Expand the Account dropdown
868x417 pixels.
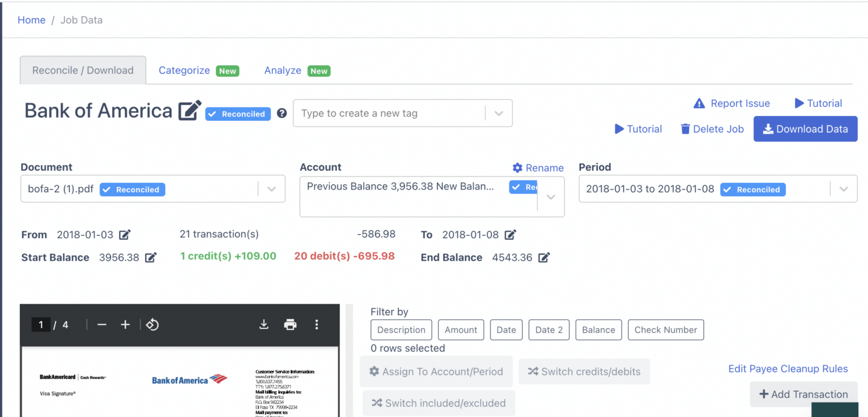point(550,197)
